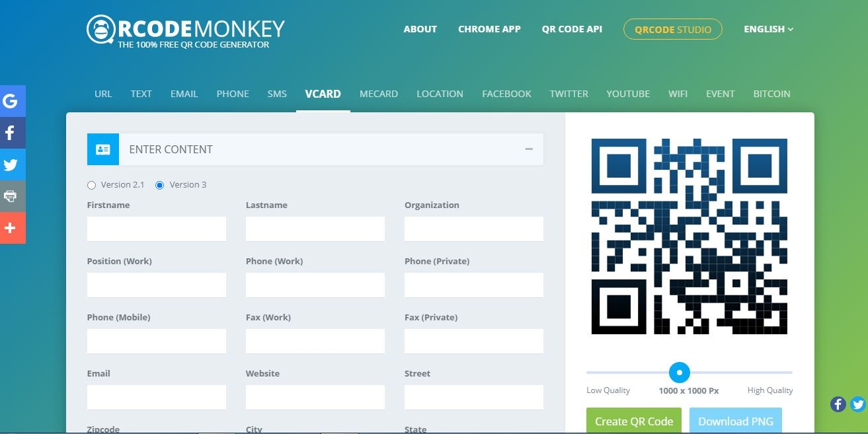Screen dimensions: 868x434
Task: Switch to the EMAIL tab
Action: click(184, 94)
